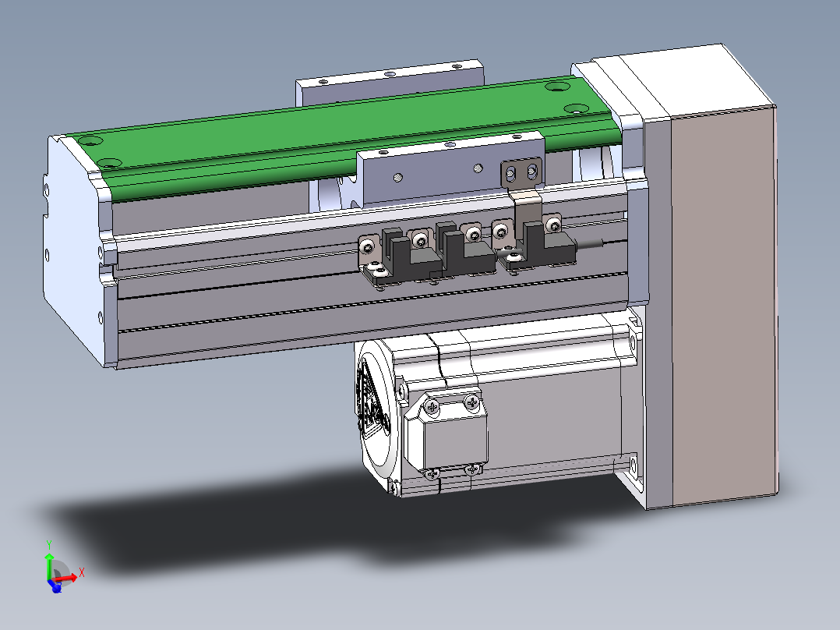This screenshot has width=840, height=630.
Task: Select the sensor cable exiting the right sensor
Action: pyautogui.click(x=591, y=245)
